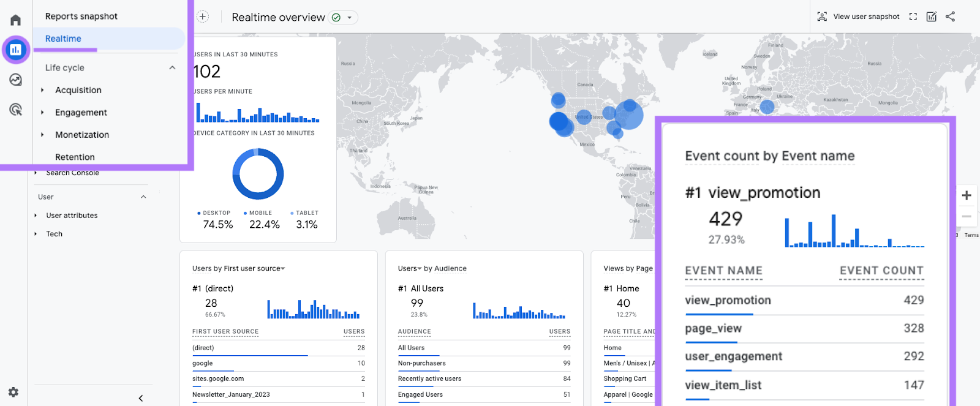Image resolution: width=980 pixels, height=406 pixels.
Task: Collapse the Life cycle section
Action: 172,68
